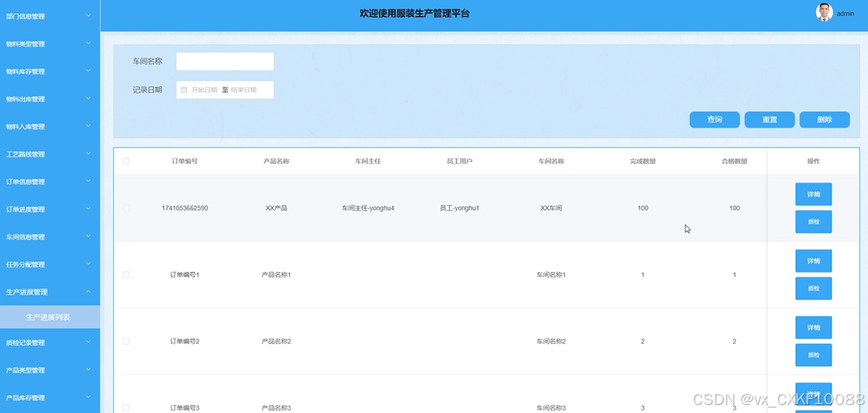Click the 结束日期 end date field
This screenshot has height=413, width=868.
(x=243, y=90)
